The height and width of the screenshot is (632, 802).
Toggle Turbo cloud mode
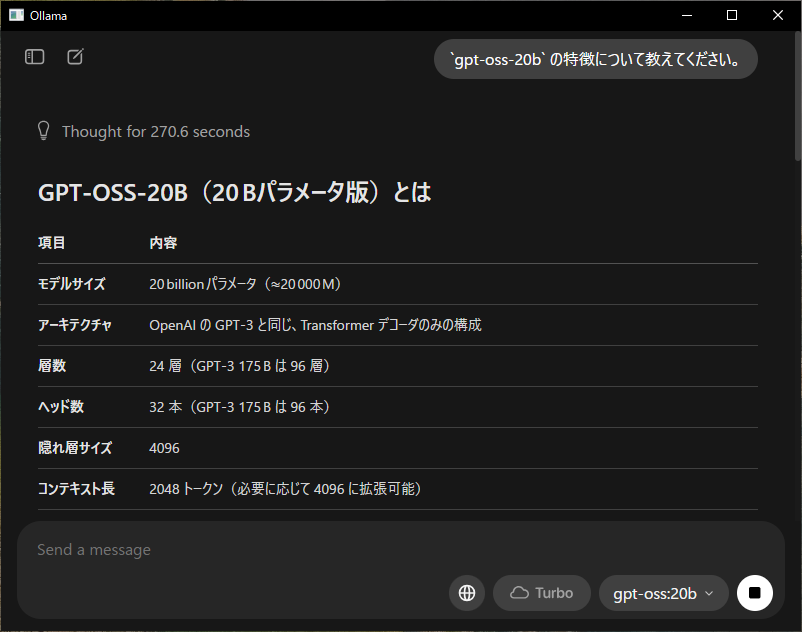tap(542, 593)
